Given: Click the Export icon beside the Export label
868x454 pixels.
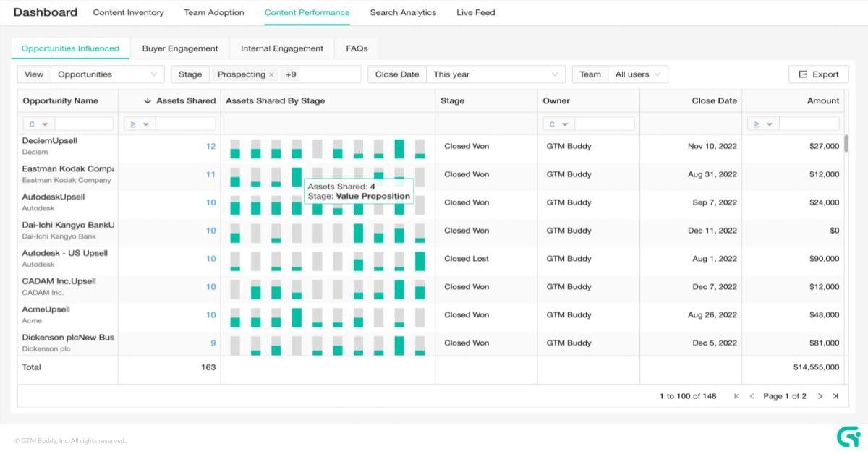Looking at the screenshot, I should coord(804,74).
